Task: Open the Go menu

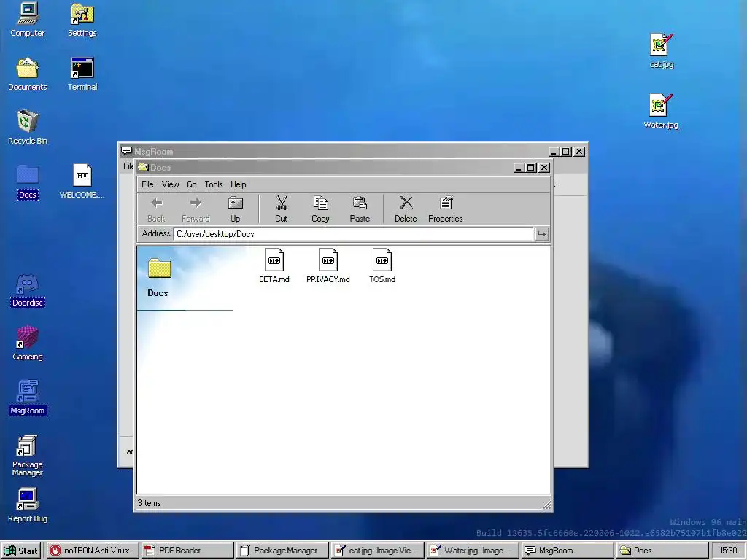Action: coord(192,184)
